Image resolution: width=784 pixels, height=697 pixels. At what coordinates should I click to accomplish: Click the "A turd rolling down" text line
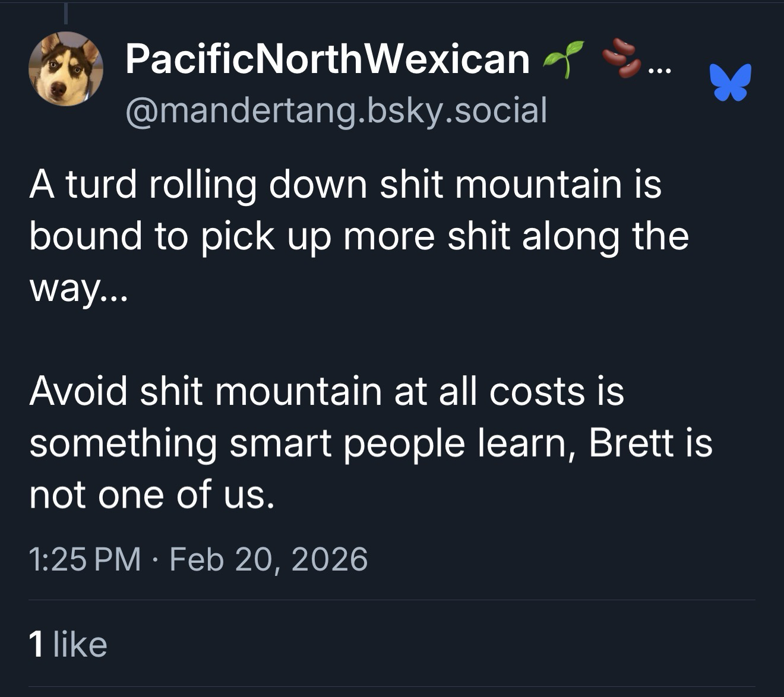point(344,184)
